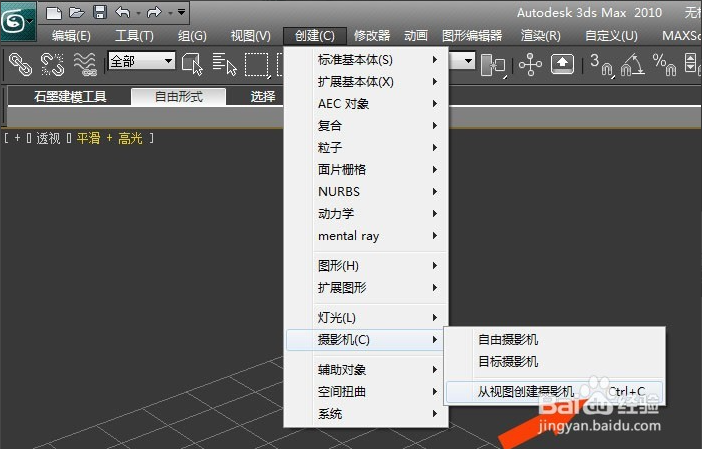The width and height of the screenshot is (702, 449).
Task: Click the viewport [+] menu label
Action: 17,138
